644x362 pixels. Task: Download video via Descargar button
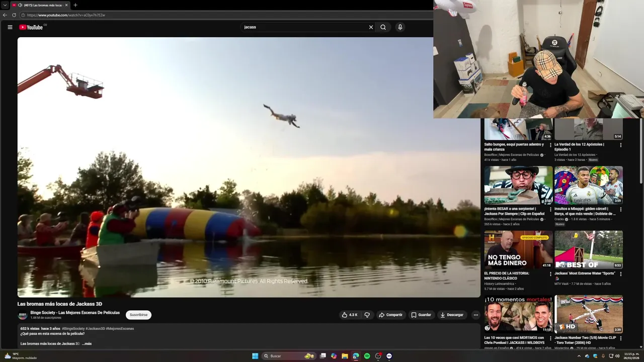tap(452, 315)
